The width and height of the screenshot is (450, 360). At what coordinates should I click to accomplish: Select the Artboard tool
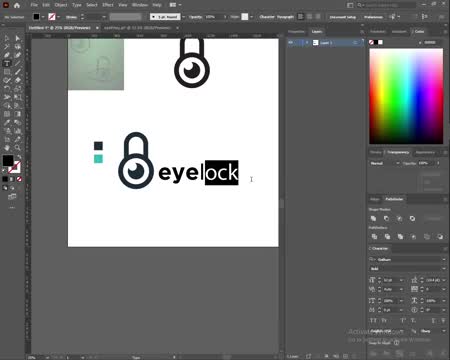[x=7, y=139]
